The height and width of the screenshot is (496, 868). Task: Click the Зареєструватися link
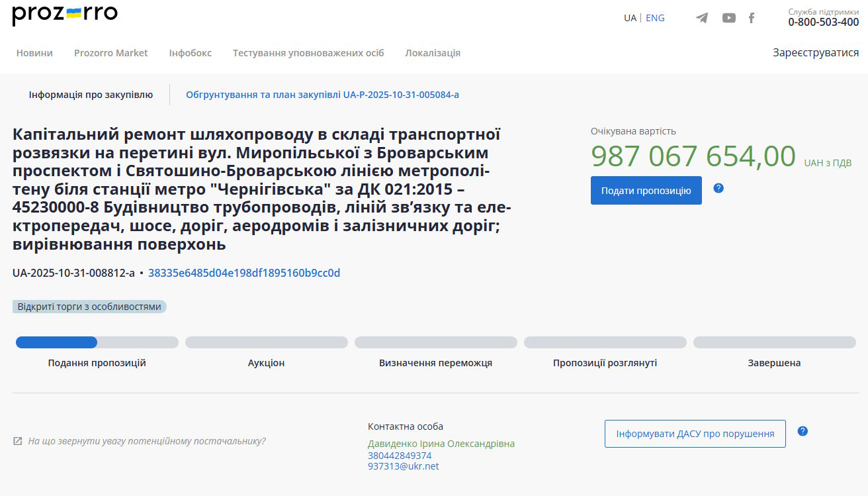click(815, 53)
